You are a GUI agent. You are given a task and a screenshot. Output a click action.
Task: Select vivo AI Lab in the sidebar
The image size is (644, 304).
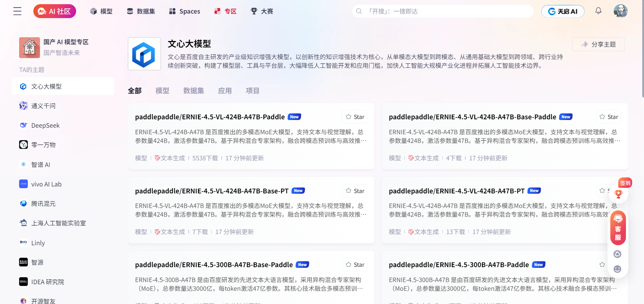[63, 184]
